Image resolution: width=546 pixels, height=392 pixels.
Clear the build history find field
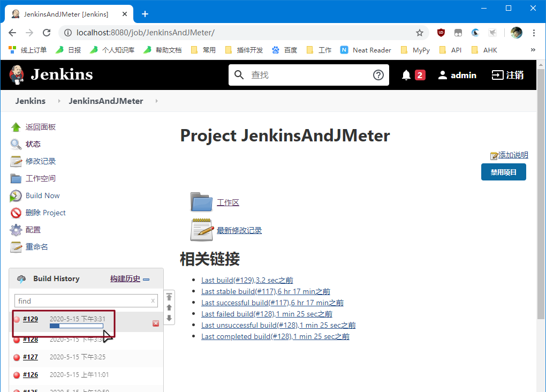coord(153,301)
